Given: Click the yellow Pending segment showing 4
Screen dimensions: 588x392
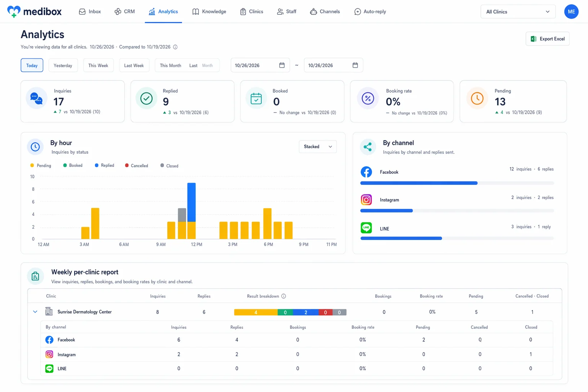Looking at the screenshot, I should tap(256, 312).
